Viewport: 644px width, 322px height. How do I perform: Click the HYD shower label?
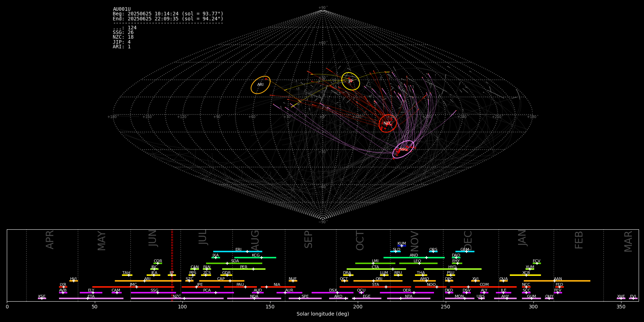[452, 267]
